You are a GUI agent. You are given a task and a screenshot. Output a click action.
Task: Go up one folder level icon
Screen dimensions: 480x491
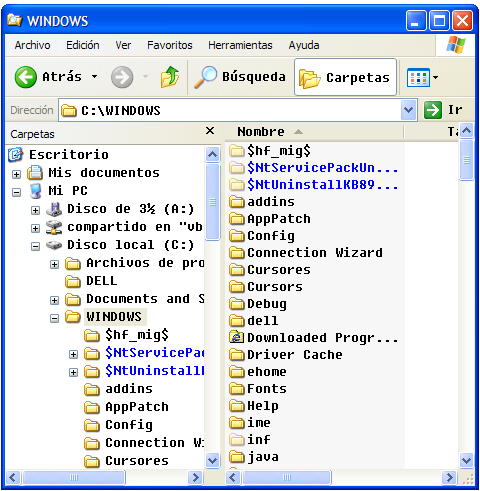point(170,77)
